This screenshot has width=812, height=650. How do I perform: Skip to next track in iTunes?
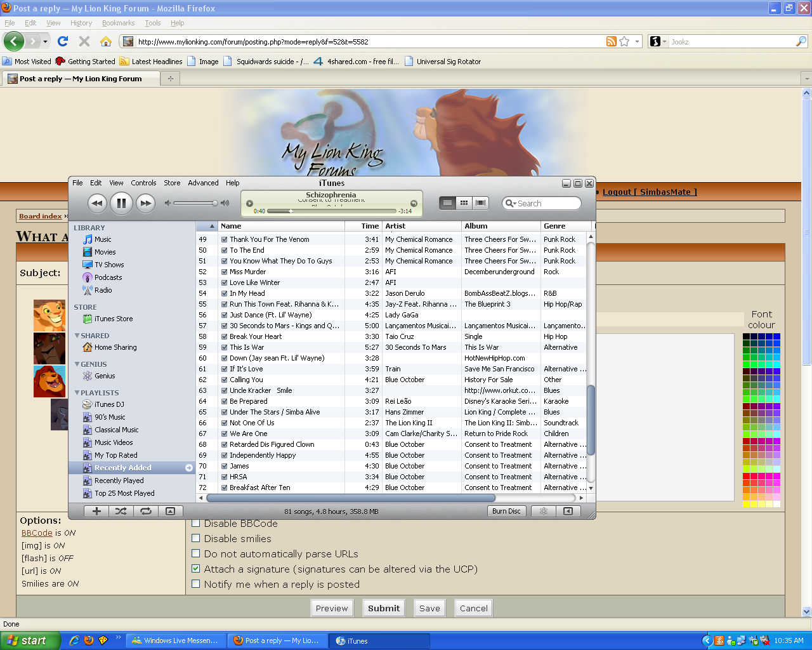click(146, 203)
